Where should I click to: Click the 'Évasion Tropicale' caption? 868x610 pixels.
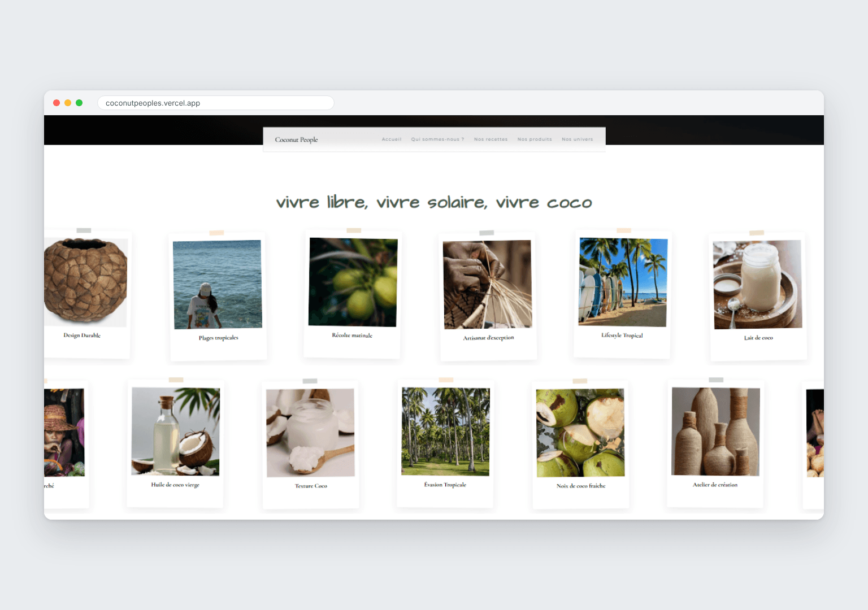tap(445, 485)
